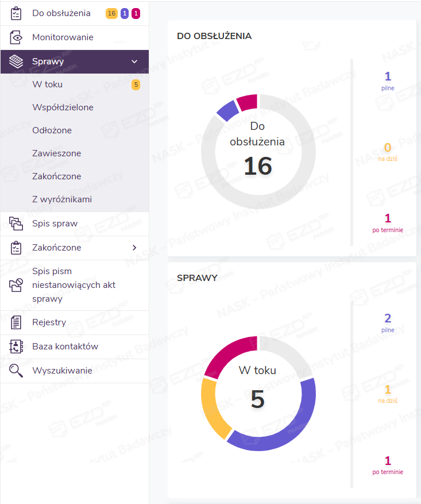Expand the Zakończone submenu arrow

(134, 248)
